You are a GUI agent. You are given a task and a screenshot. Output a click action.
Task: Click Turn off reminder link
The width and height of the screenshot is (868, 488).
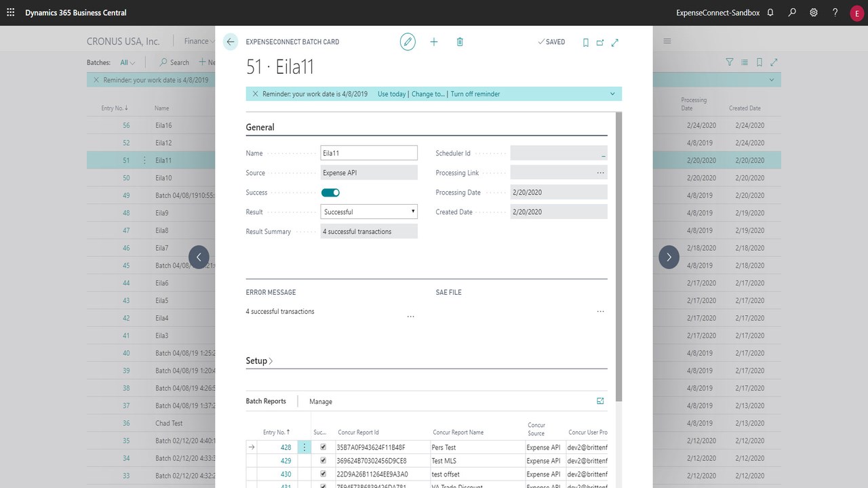475,94
